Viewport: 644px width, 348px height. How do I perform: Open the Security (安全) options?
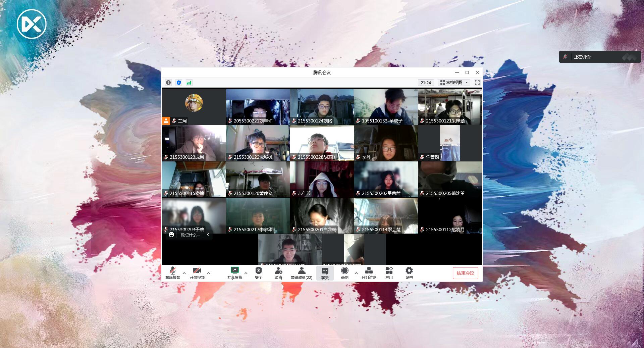tap(258, 273)
